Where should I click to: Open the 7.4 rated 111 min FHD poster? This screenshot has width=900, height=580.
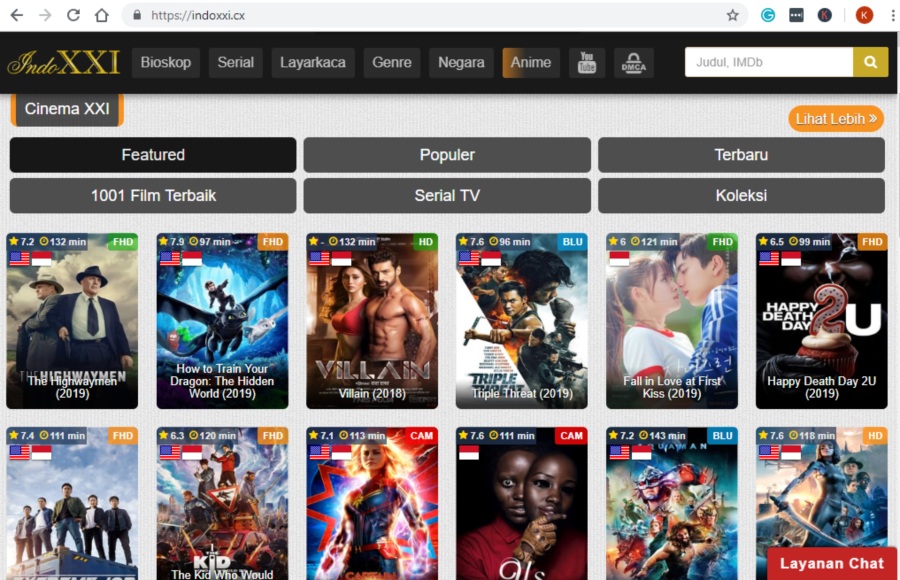72,504
